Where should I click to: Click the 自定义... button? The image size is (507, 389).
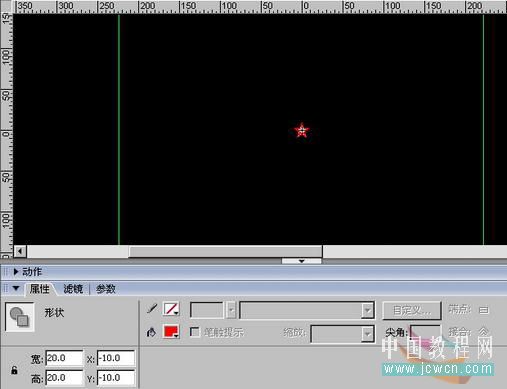(x=412, y=311)
